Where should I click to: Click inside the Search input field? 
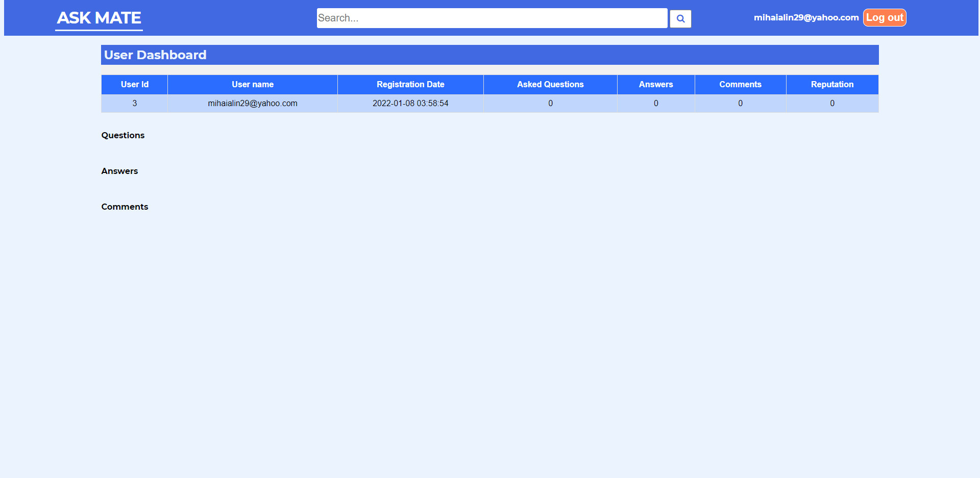click(x=490, y=18)
